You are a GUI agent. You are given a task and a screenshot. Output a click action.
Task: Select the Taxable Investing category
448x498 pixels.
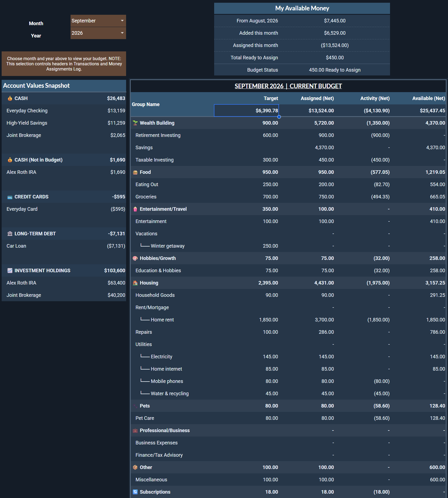[x=155, y=160]
